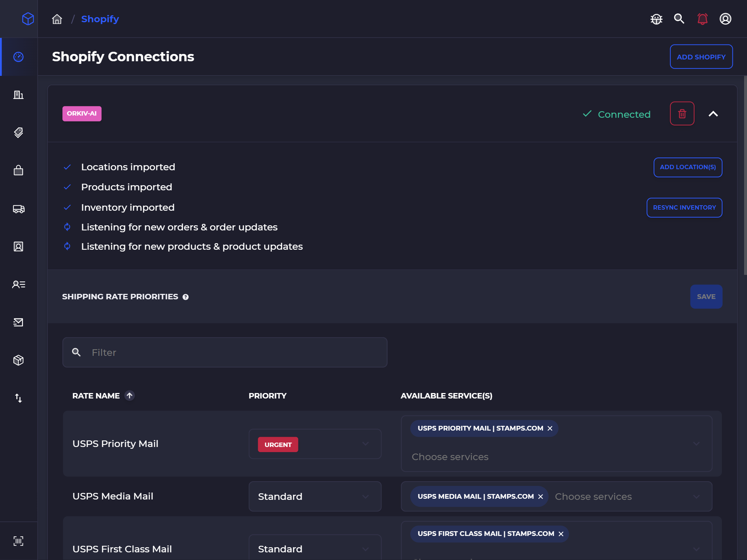
Task: Open the search icon in header
Action: click(x=679, y=19)
